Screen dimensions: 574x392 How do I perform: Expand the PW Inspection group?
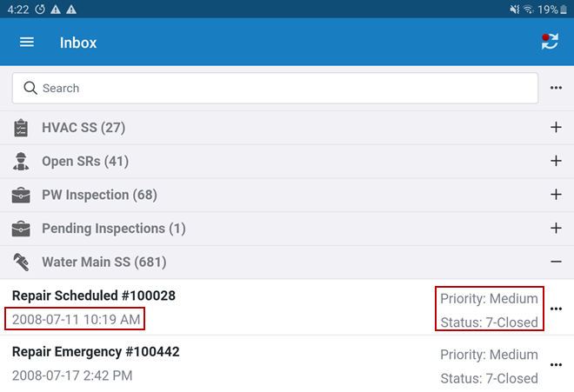click(x=556, y=195)
